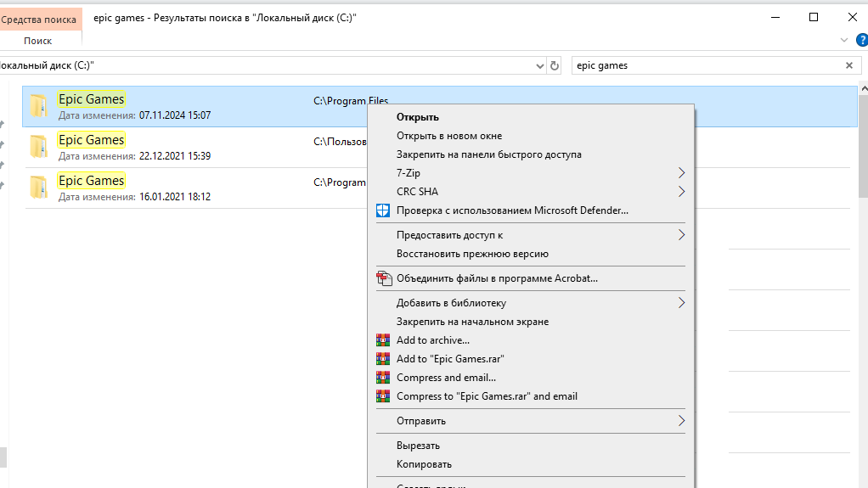Screen dimensions: 868x488
Task: Expand the Добавить в библиотеку submenu arrow
Action: [681, 303]
